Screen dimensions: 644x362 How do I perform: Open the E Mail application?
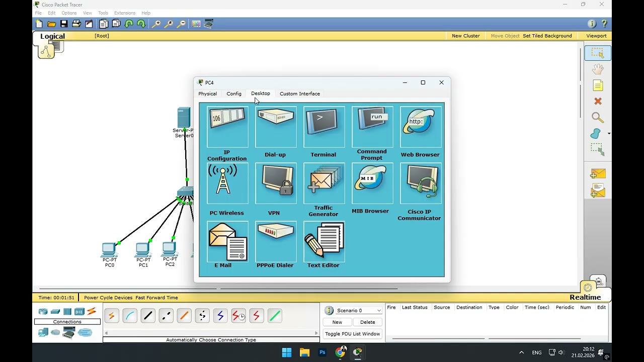pyautogui.click(x=227, y=241)
